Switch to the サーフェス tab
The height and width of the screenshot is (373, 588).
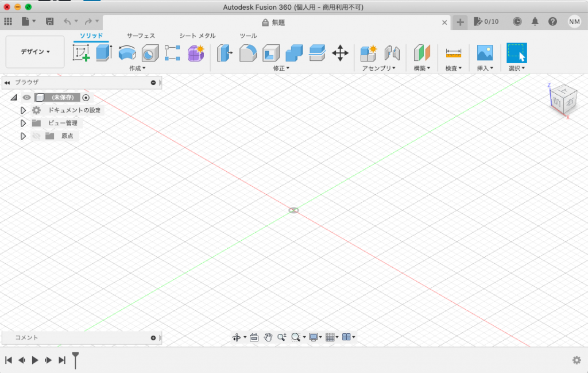click(x=141, y=36)
